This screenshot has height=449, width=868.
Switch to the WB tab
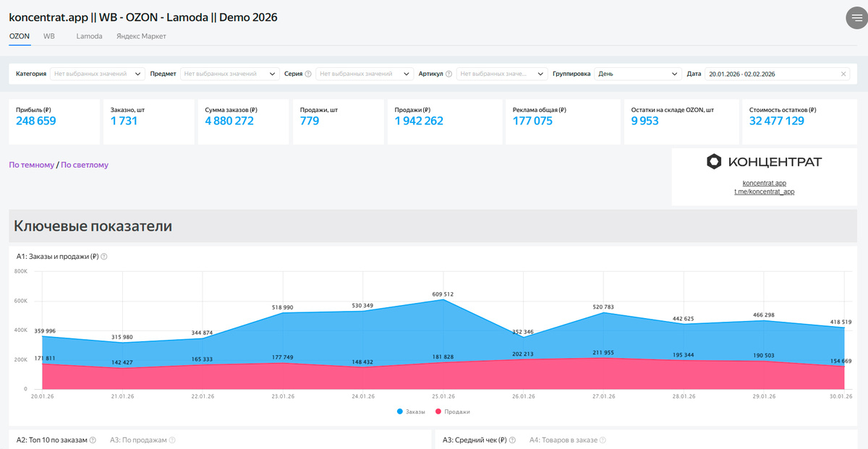coord(49,36)
